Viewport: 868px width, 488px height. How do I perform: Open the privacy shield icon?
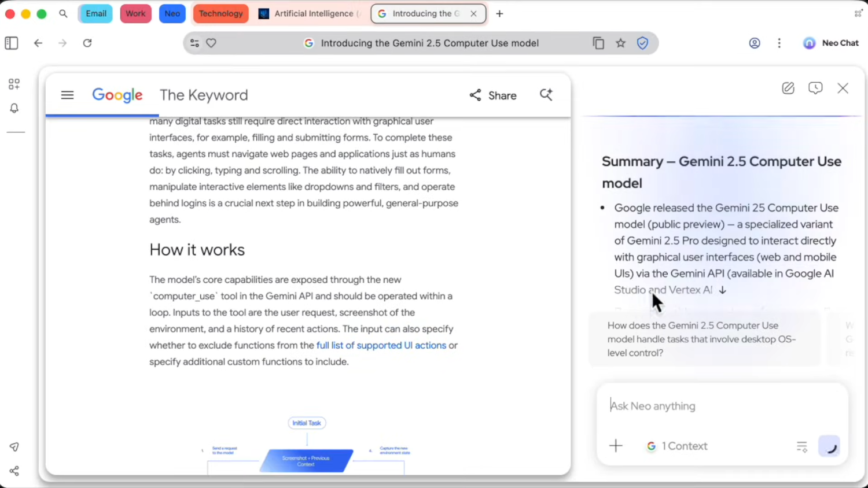coord(642,43)
